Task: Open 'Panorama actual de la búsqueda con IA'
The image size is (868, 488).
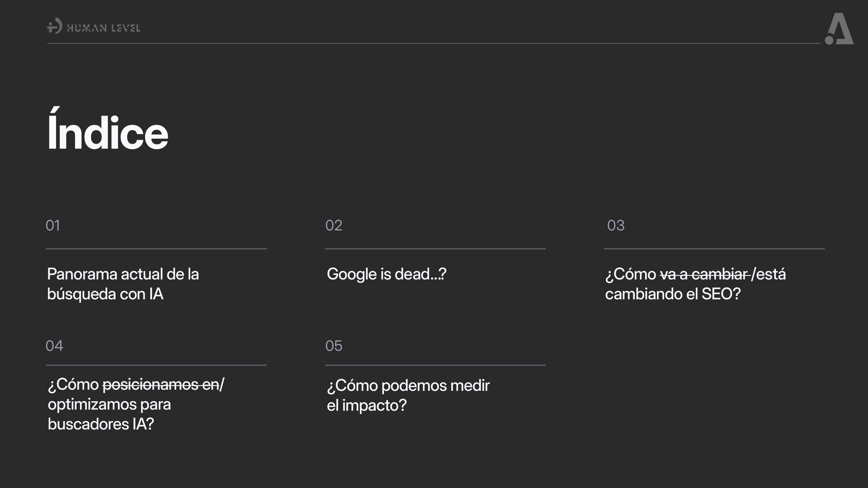Action: click(x=123, y=284)
